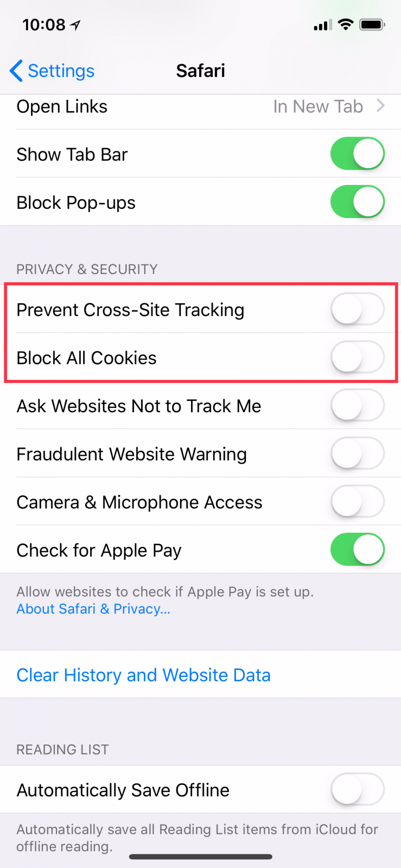Image resolution: width=401 pixels, height=868 pixels.
Task: Disable Check for Apple Pay toggle
Action: (358, 550)
